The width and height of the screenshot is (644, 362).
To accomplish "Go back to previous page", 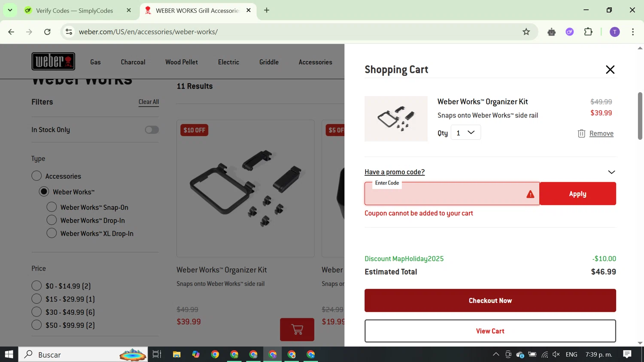I will coord(11,32).
